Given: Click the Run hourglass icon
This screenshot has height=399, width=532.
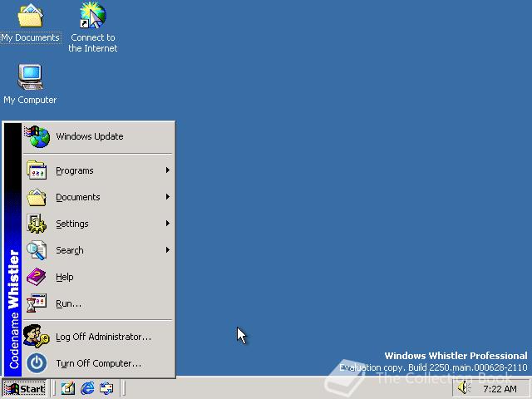Looking at the screenshot, I should click(x=37, y=303).
